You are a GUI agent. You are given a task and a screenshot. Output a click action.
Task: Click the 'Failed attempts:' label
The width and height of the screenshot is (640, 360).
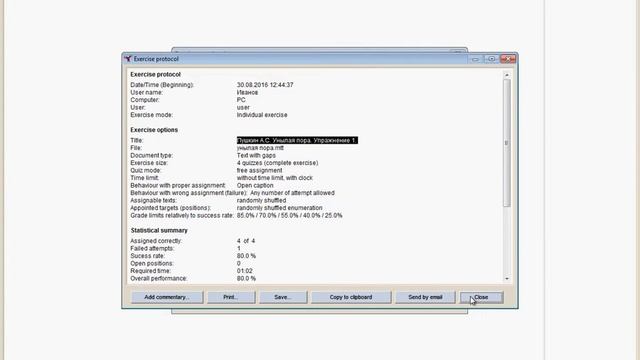click(x=152, y=249)
